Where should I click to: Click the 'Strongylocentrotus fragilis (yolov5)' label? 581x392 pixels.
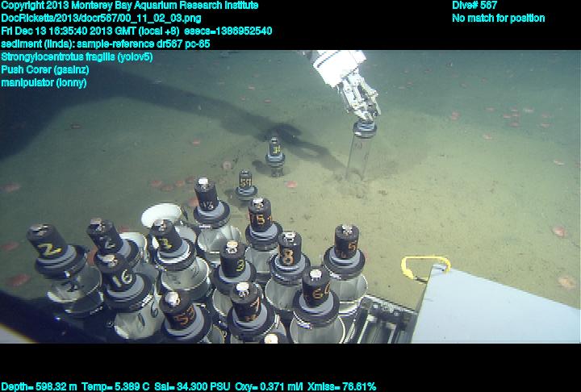pos(77,56)
